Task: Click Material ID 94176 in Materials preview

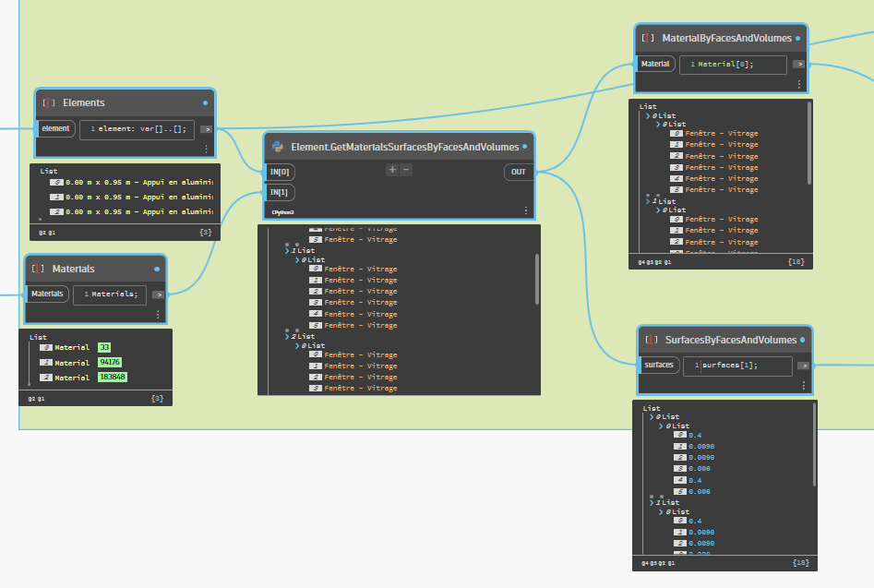Action: (x=109, y=363)
